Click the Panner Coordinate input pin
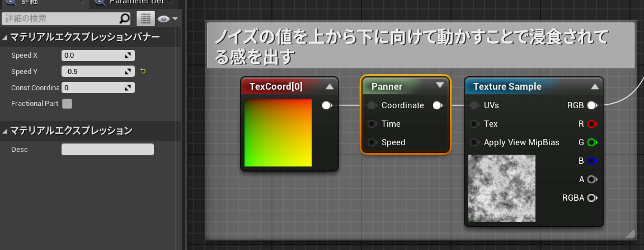644x250 pixels. point(372,105)
